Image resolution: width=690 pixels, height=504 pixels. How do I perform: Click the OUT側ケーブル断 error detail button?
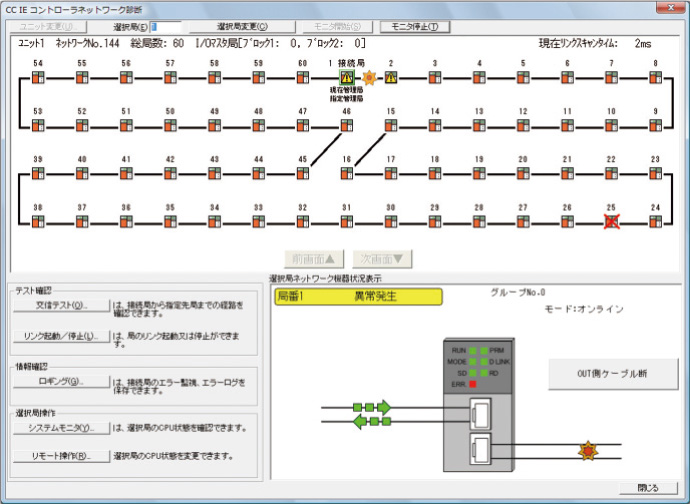tap(611, 373)
